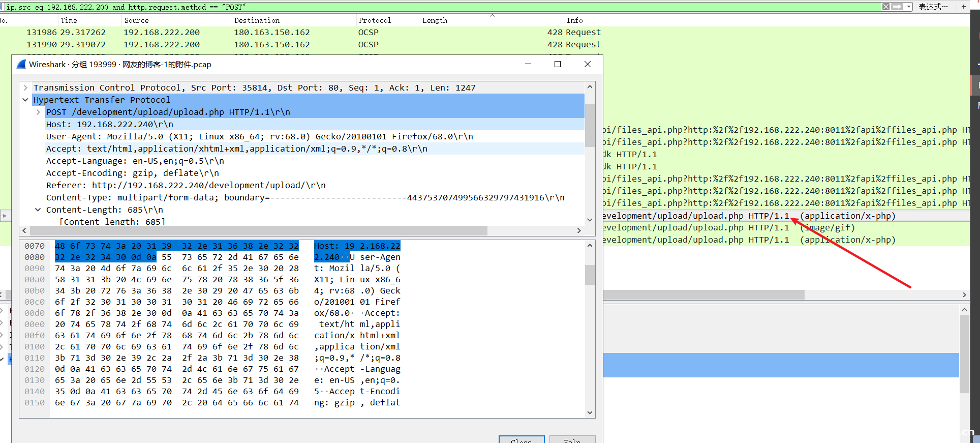Maximize the packet 193999 detail window
Image resolution: width=980 pixels, height=443 pixels.
coord(558,64)
